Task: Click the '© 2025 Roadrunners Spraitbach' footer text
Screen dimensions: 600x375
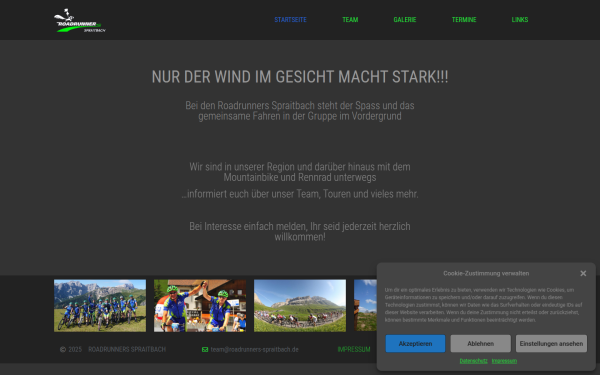Action: coord(113,349)
